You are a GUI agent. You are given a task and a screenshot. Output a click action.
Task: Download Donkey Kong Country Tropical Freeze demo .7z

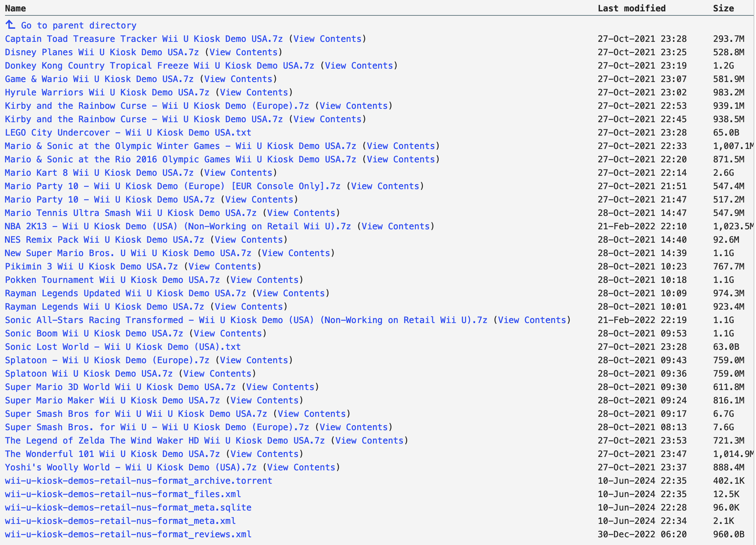160,66
